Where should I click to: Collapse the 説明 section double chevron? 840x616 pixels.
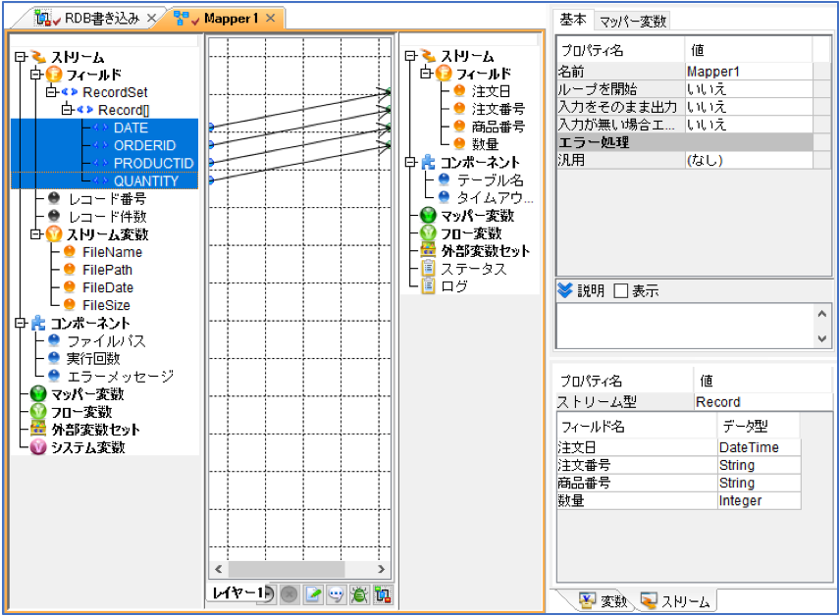click(565, 290)
